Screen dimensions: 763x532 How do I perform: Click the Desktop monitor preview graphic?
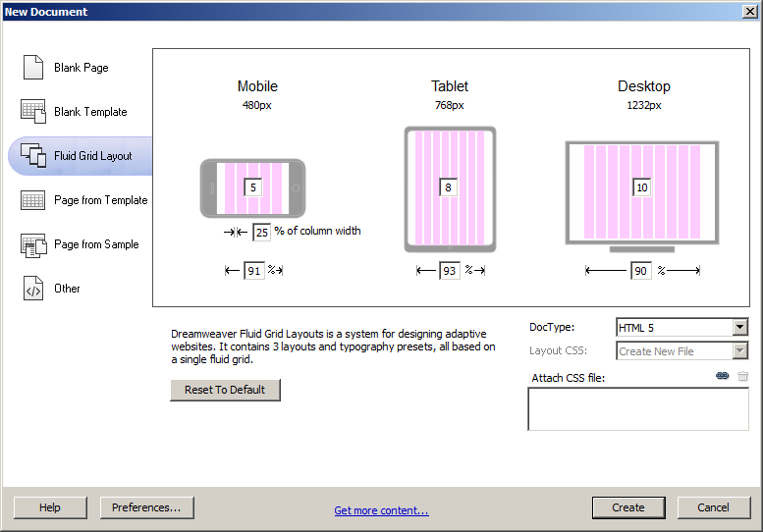642,196
